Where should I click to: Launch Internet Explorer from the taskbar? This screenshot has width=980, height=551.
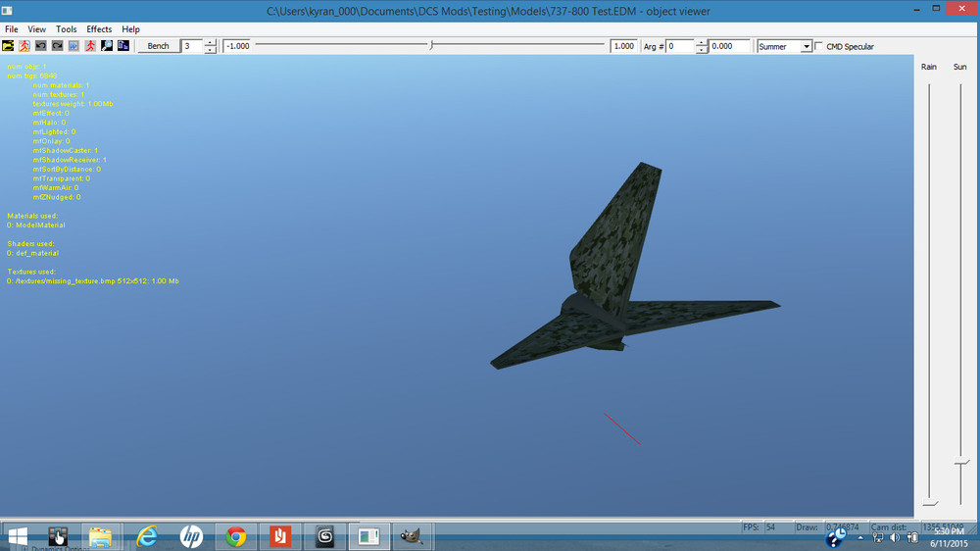point(147,536)
